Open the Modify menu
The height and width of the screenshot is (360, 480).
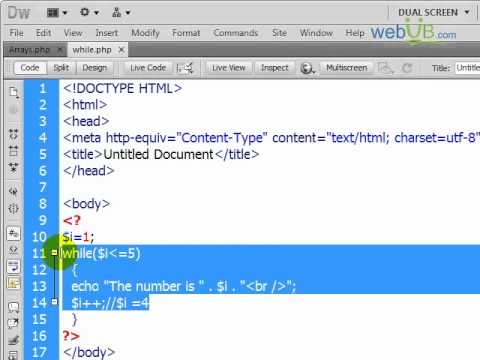click(145, 33)
